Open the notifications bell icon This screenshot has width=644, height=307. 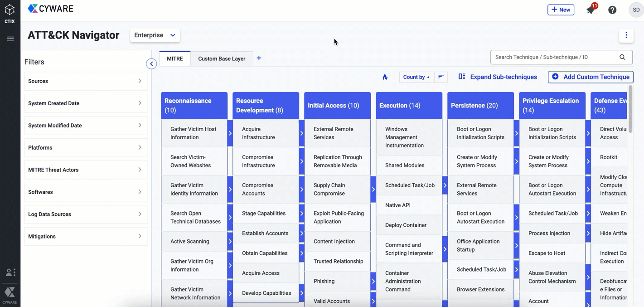[x=591, y=10]
